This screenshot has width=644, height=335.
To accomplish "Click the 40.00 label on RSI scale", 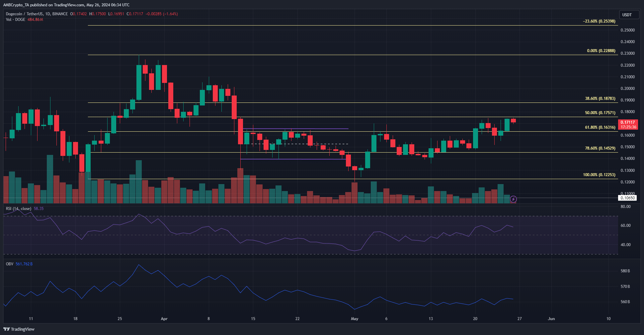I will tap(626, 245).
